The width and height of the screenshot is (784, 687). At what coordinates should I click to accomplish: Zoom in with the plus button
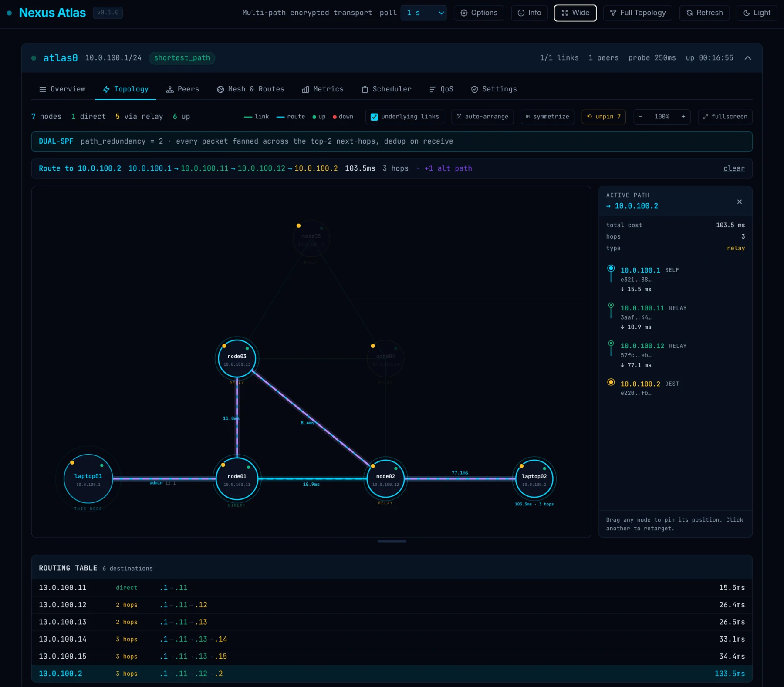(683, 117)
